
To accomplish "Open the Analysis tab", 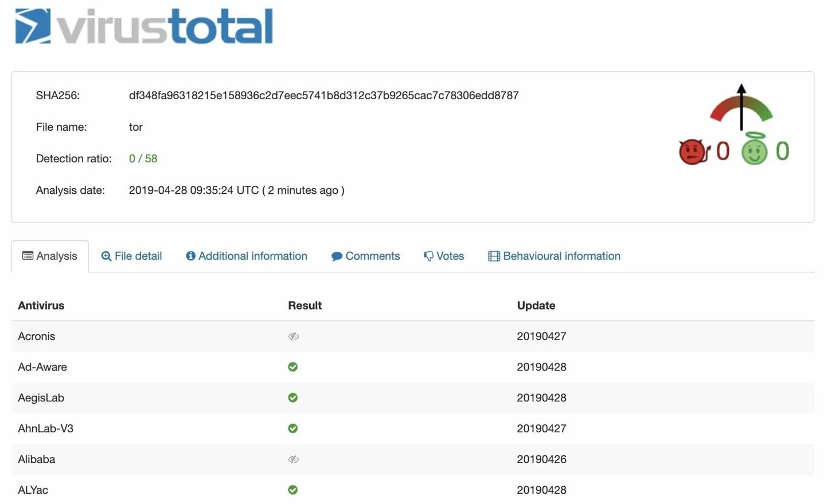I will point(50,256).
